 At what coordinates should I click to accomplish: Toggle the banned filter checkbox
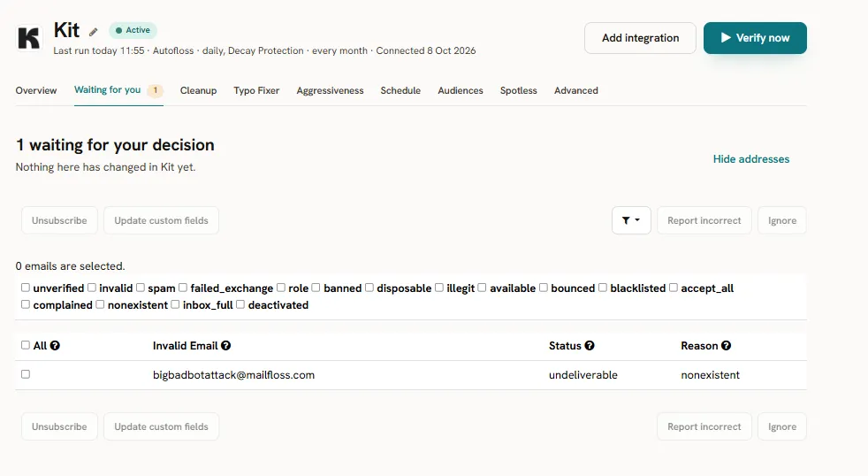tap(316, 287)
